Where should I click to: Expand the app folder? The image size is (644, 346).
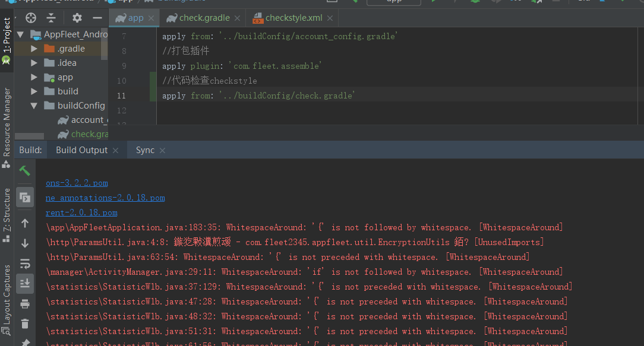[33, 77]
